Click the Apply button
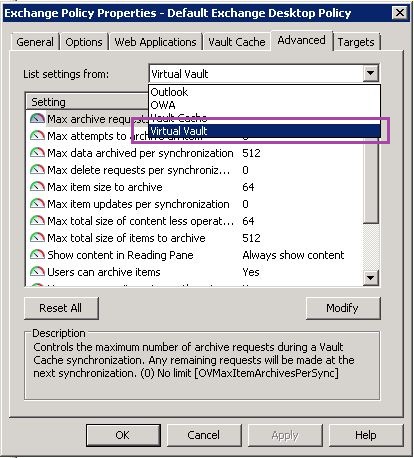Screen dimensions: 414x458 point(285,435)
